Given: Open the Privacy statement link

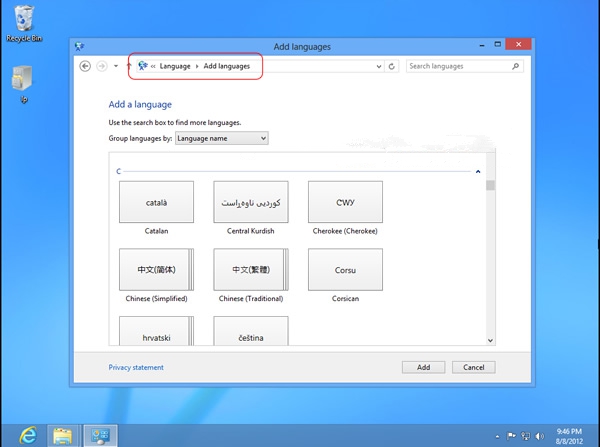Looking at the screenshot, I should [136, 367].
